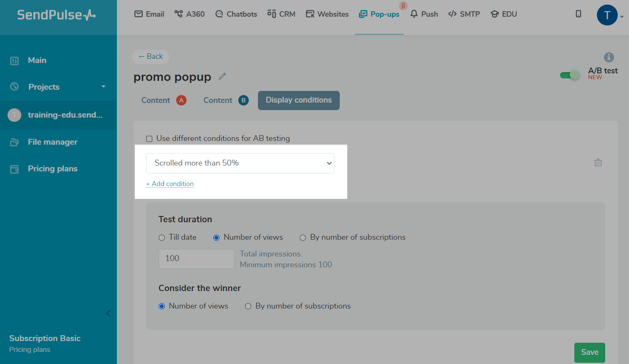The width and height of the screenshot is (629, 364).
Task: Turn off the A/B test toggle
Action: point(570,75)
